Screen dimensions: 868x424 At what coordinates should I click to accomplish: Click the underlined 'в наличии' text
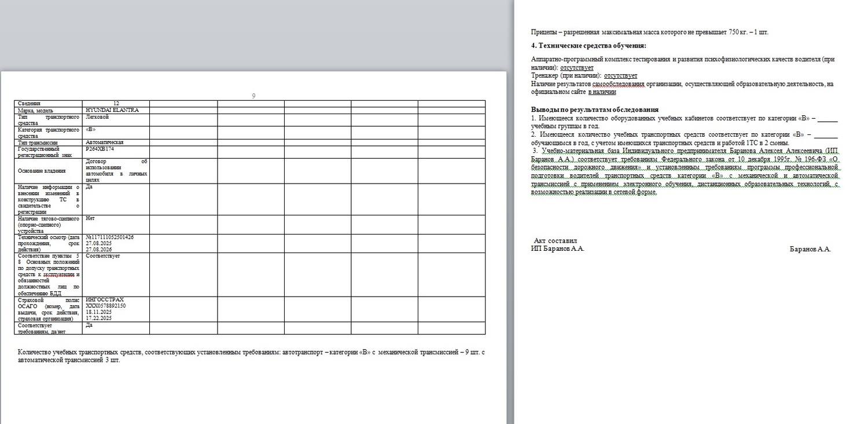pyautogui.click(x=602, y=92)
